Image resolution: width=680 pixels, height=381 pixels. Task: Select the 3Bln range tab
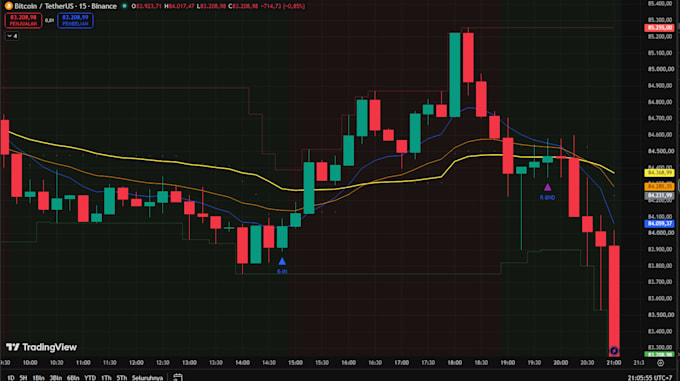pos(56,378)
